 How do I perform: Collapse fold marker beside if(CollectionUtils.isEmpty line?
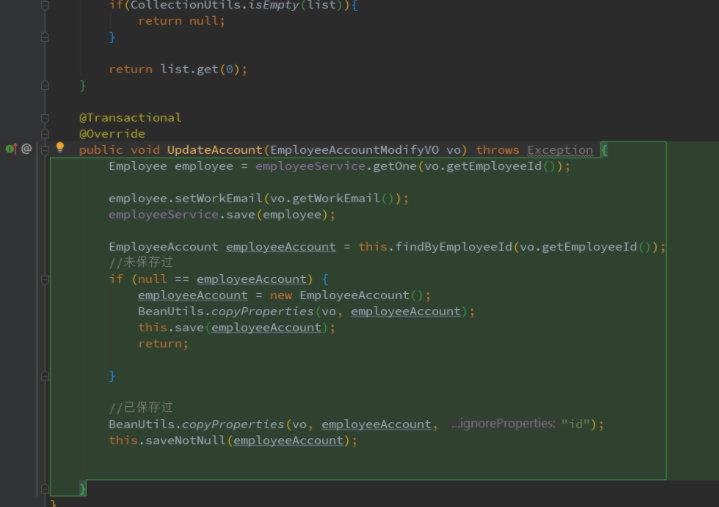click(x=45, y=6)
